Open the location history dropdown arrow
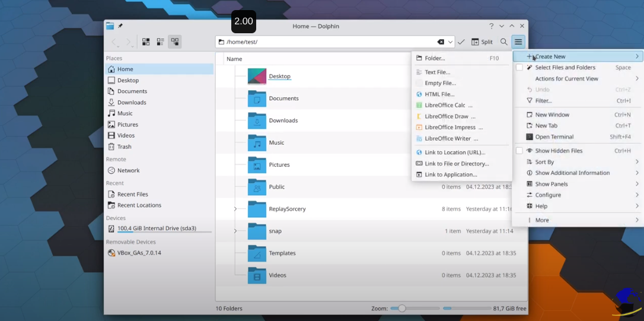 click(450, 42)
